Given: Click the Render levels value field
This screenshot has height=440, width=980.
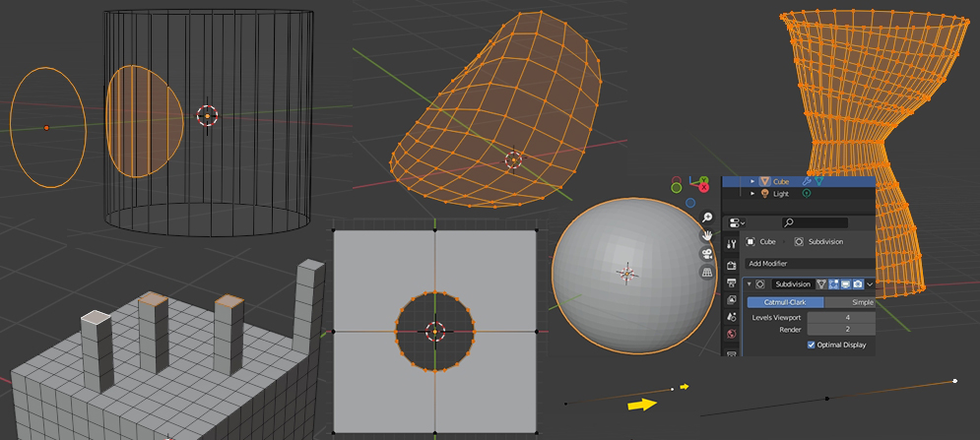Looking at the screenshot, I should tap(841, 330).
